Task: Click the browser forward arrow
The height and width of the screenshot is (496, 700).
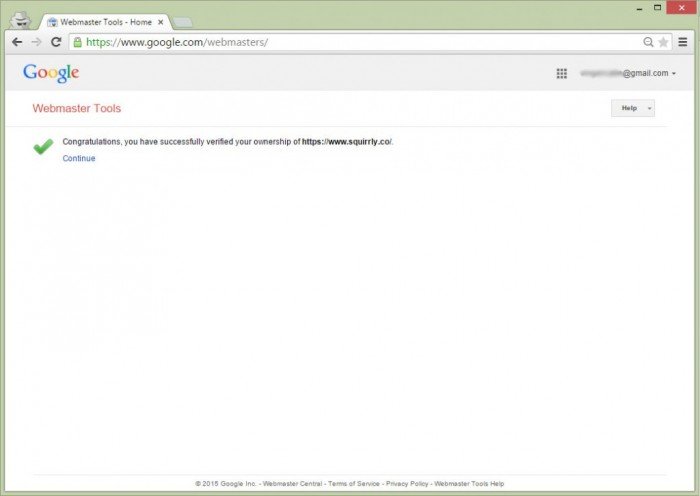Action: pos(36,42)
